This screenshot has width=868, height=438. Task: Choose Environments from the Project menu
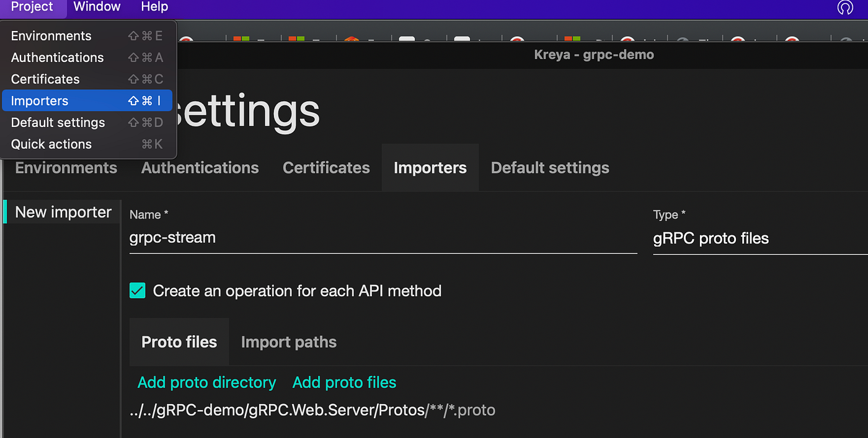point(51,36)
